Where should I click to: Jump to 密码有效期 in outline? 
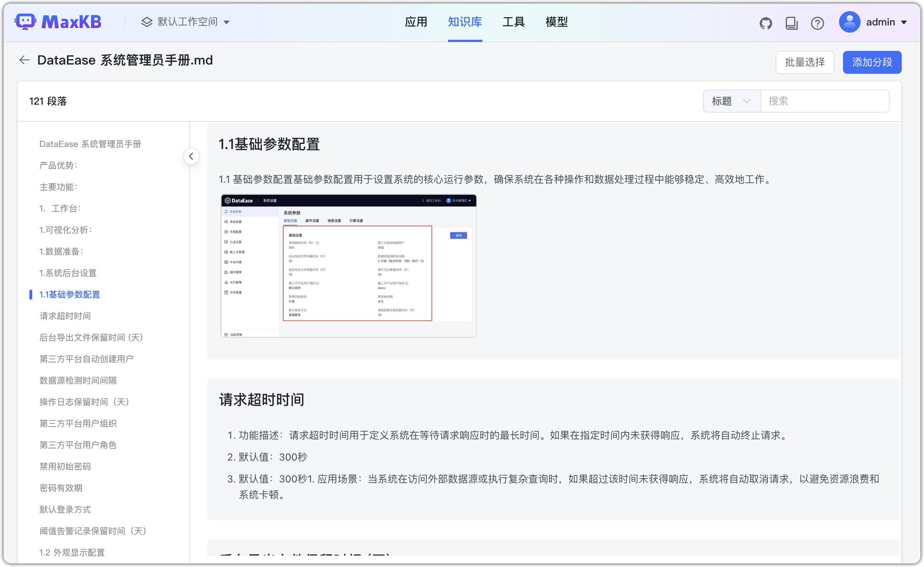pyautogui.click(x=61, y=488)
